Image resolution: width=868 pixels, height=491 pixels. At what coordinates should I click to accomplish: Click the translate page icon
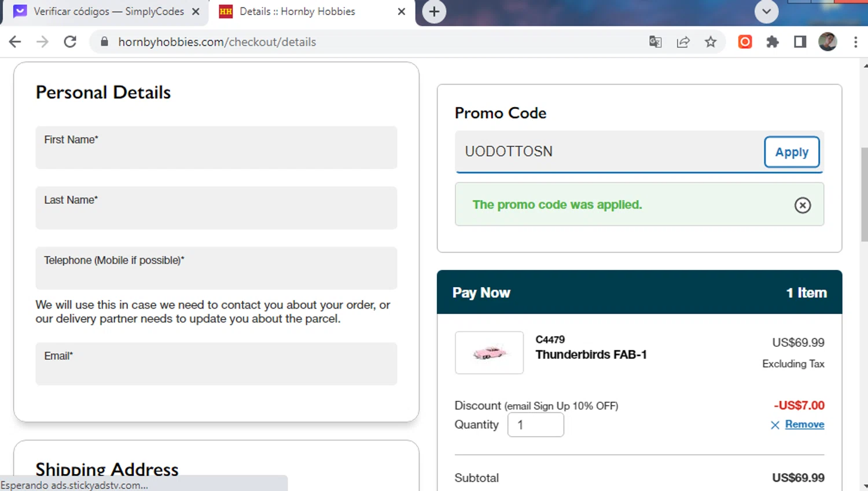655,42
